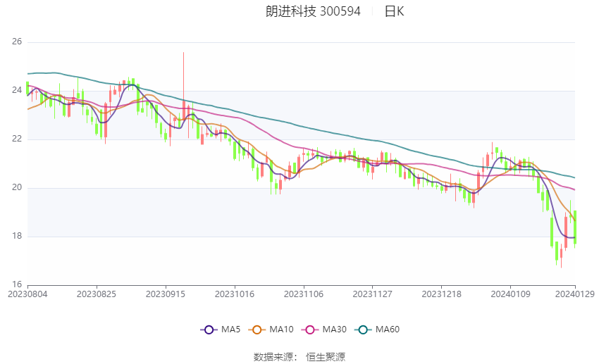Click the y-axis value 18
The image size is (599, 364).
coord(17,236)
